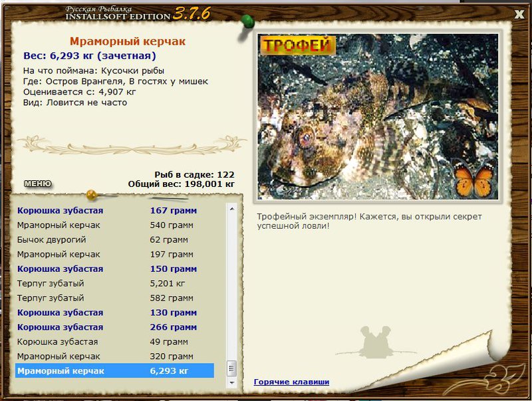Image resolution: width=532 pixels, height=401 pixels.
Task: Select Мраморный керчак 540 грамм row
Action: 114,225
